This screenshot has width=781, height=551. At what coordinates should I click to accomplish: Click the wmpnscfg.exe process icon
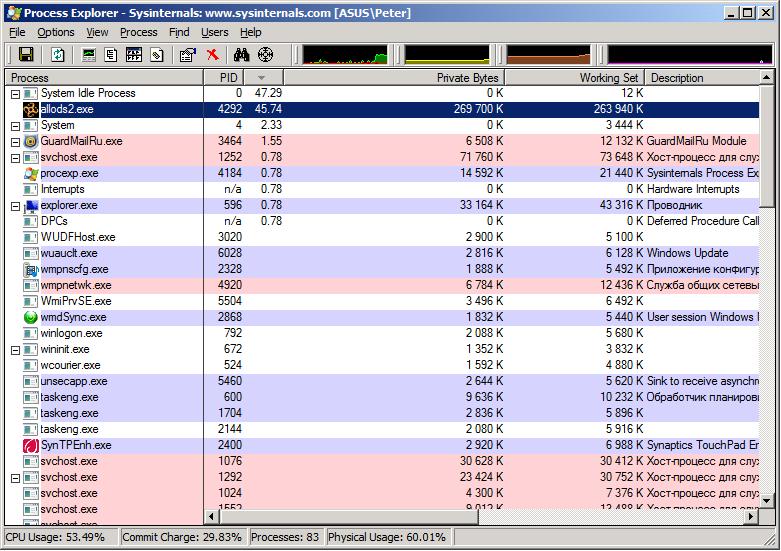coord(30,270)
